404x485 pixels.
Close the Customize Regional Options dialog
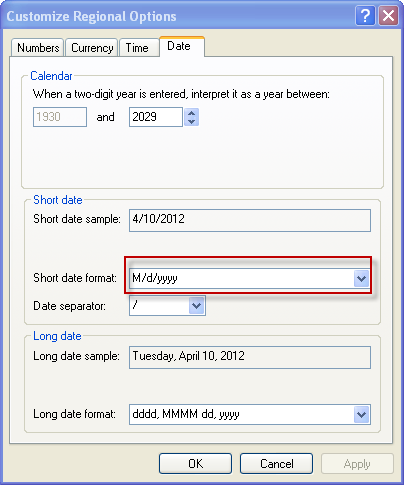[x=388, y=15]
